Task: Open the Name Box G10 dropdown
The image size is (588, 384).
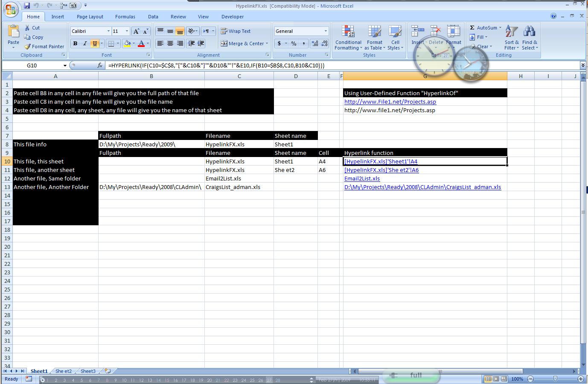Action: coord(65,66)
